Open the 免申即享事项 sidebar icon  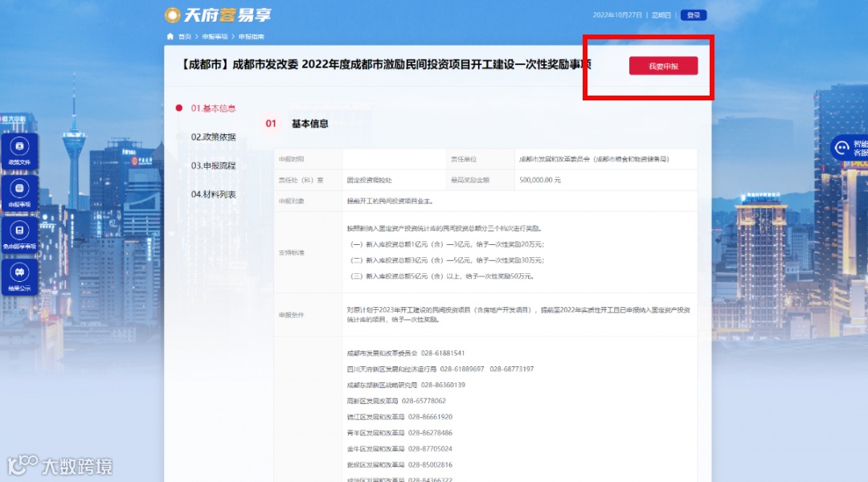[x=19, y=235]
